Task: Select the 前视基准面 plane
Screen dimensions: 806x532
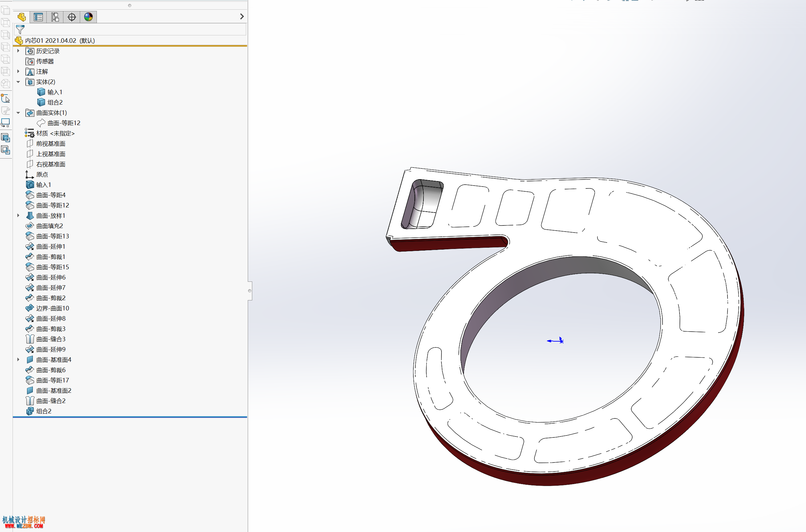Action: click(46, 143)
